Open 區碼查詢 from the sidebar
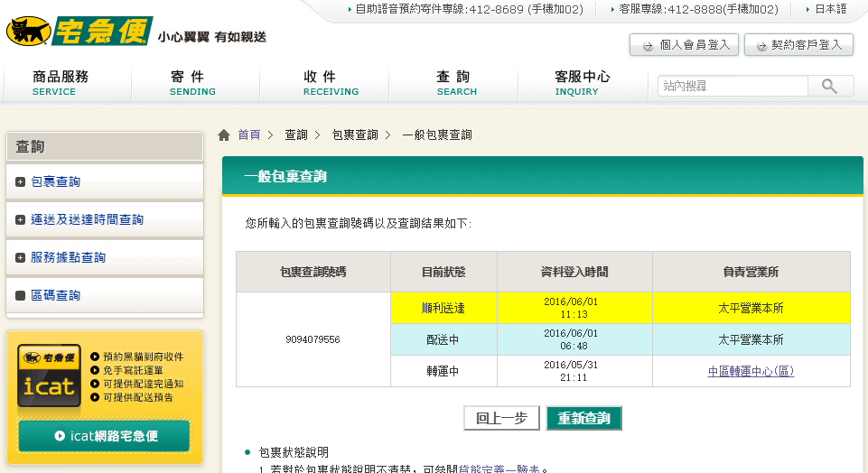The width and height of the screenshot is (868, 473). click(55, 295)
